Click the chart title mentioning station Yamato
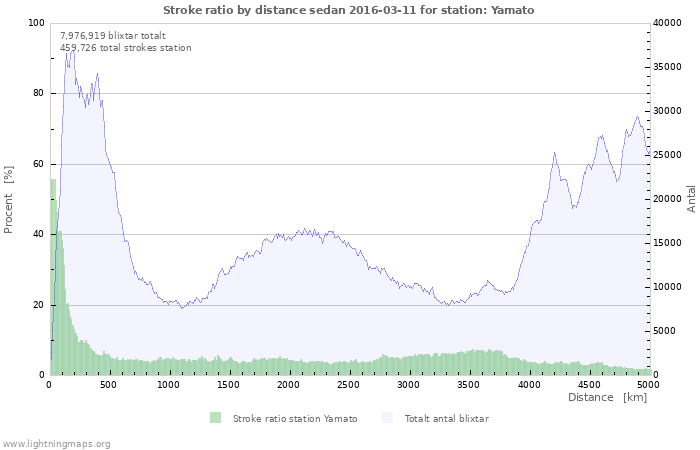This screenshot has width=700, height=450. (349, 10)
